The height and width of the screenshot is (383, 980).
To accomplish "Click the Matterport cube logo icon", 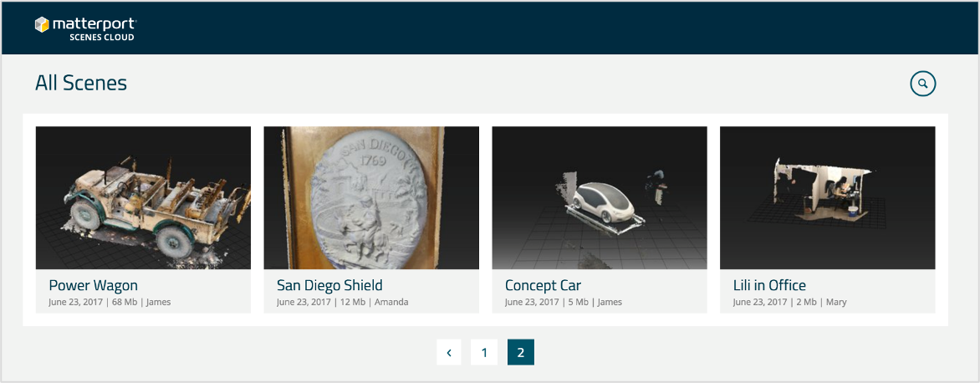I will point(42,24).
